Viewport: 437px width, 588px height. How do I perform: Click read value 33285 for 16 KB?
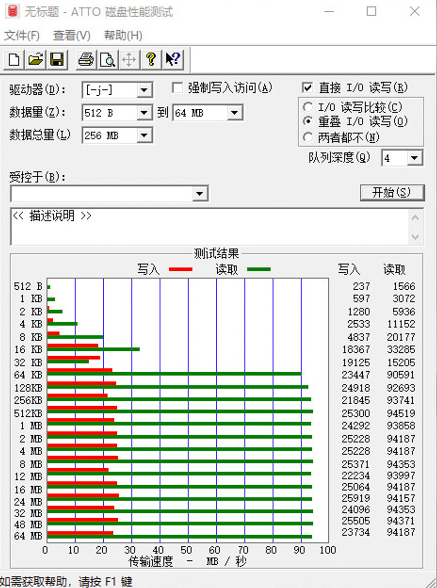point(401,349)
